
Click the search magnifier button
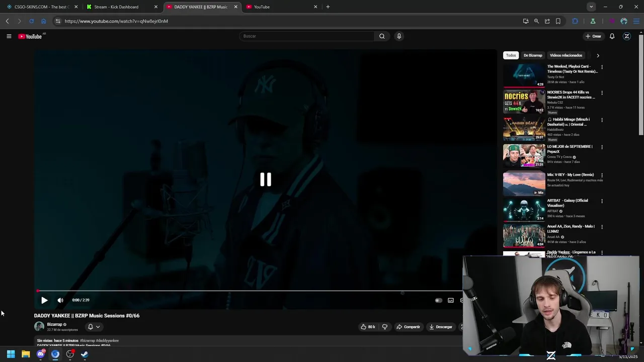point(382,36)
